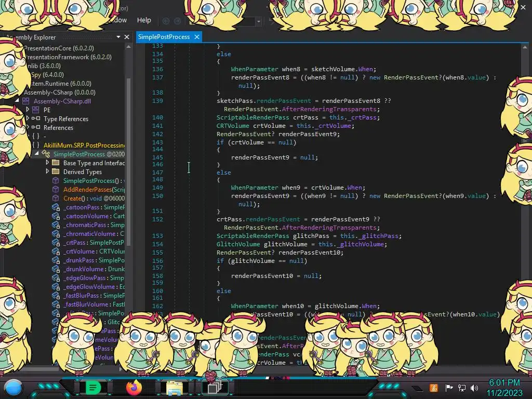This screenshot has height=399, width=532.
Task: Open File Explorer from the taskbar
Action: (175, 388)
